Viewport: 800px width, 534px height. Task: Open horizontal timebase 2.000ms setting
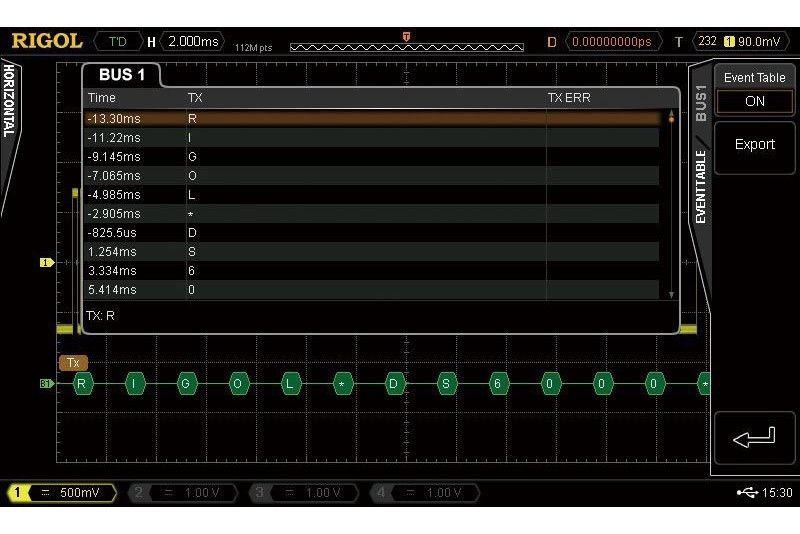[194, 41]
